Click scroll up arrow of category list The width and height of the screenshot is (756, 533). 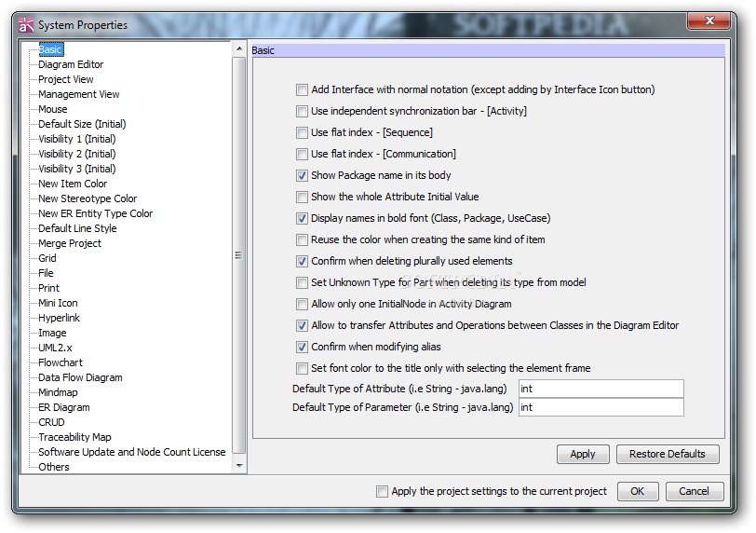239,49
